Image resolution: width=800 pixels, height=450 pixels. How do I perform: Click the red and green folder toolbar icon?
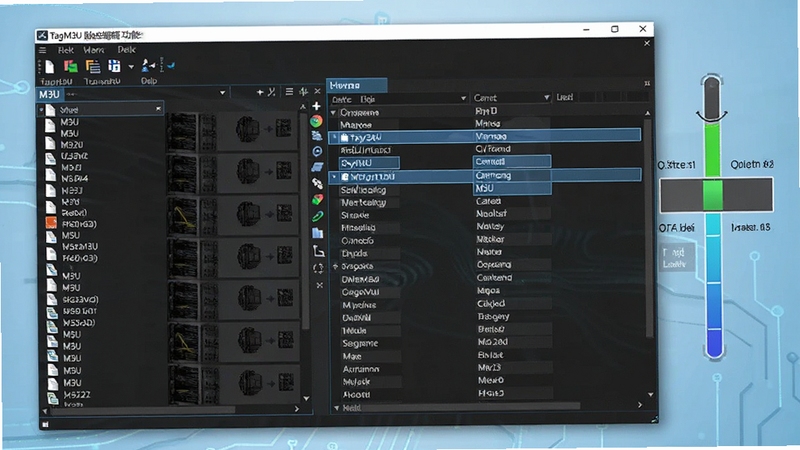click(x=70, y=66)
